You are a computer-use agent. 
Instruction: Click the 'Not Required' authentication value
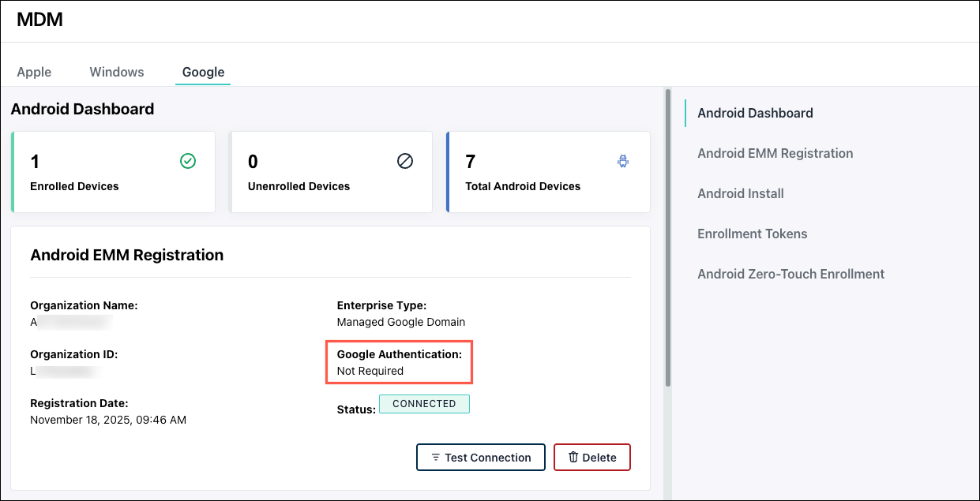370,371
